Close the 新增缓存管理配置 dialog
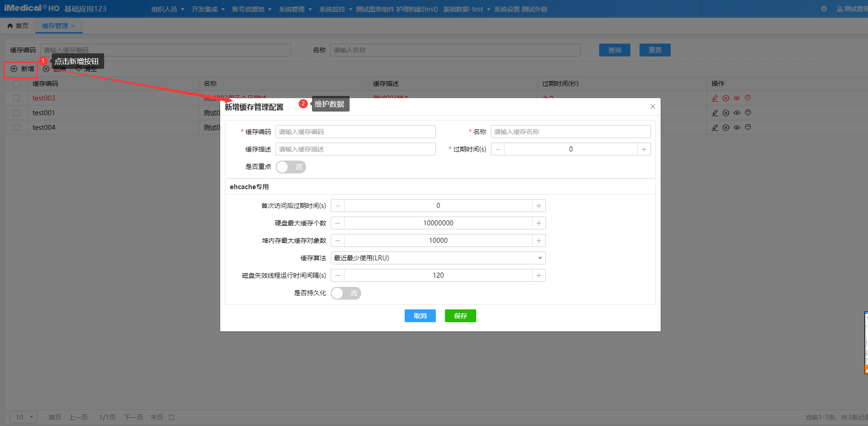 pos(653,106)
